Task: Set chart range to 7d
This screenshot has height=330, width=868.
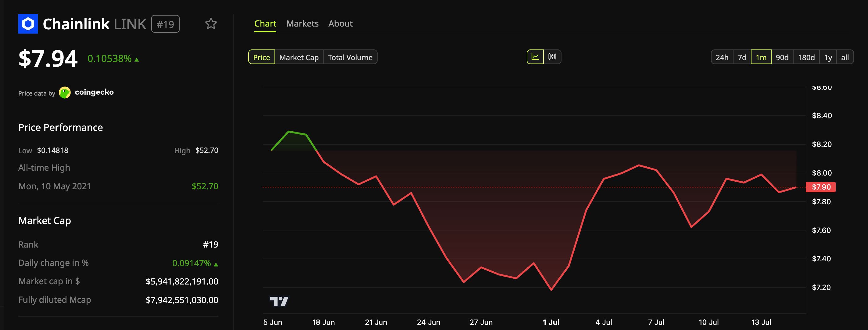Action: click(742, 57)
